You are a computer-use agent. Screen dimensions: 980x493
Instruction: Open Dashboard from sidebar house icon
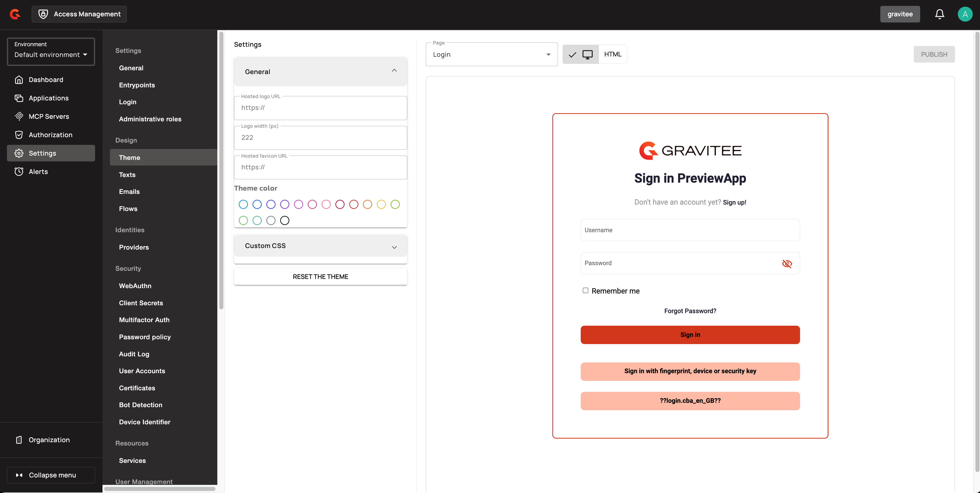click(x=19, y=79)
